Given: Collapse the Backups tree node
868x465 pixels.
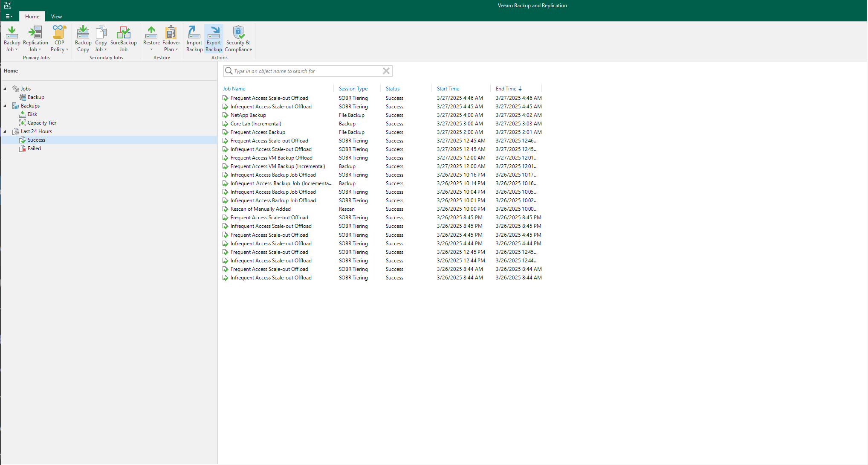Looking at the screenshot, I should (x=5, y=106).
